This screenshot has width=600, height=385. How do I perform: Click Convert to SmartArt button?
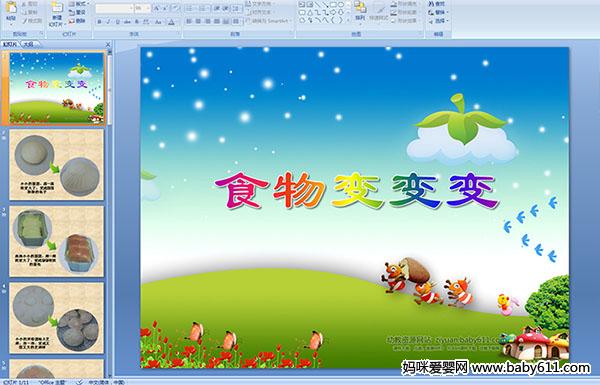point(269,21)
